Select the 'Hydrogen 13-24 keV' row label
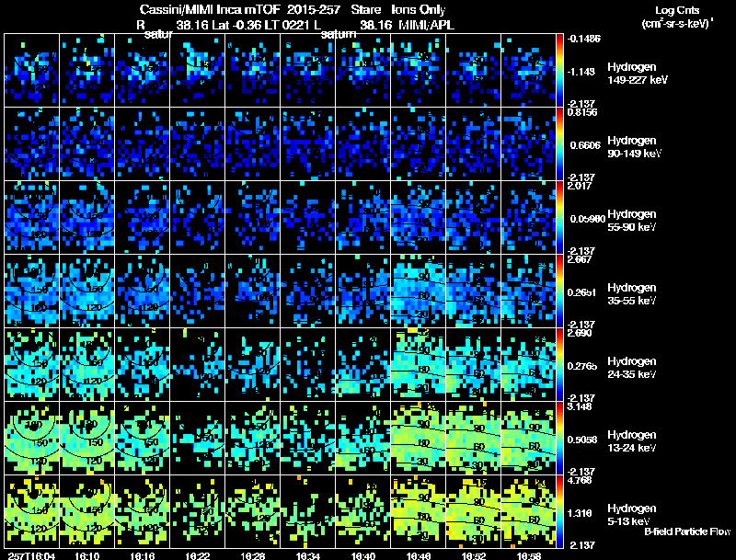The image size is (736, 560). pos(632,441)
